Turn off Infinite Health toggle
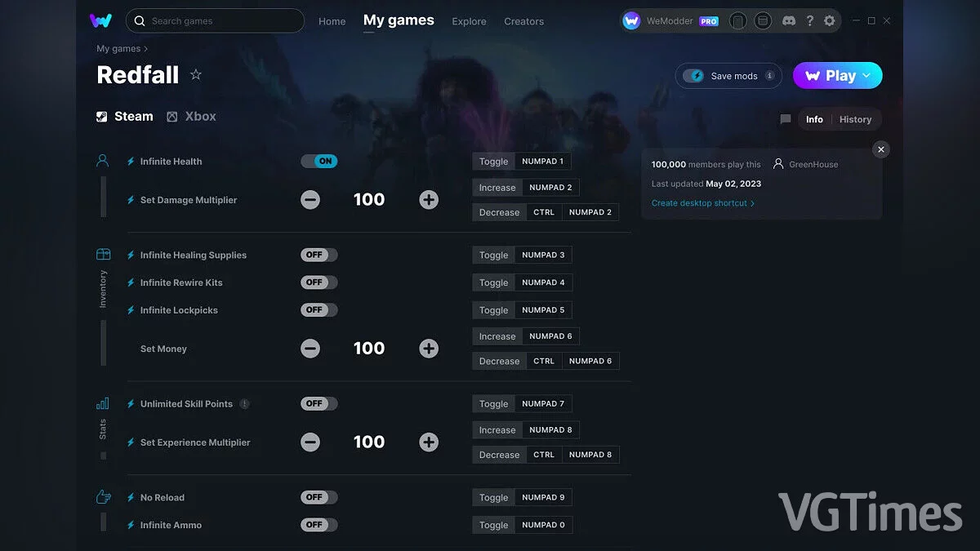Screen dimensions: 980x551 click(319, 162)
